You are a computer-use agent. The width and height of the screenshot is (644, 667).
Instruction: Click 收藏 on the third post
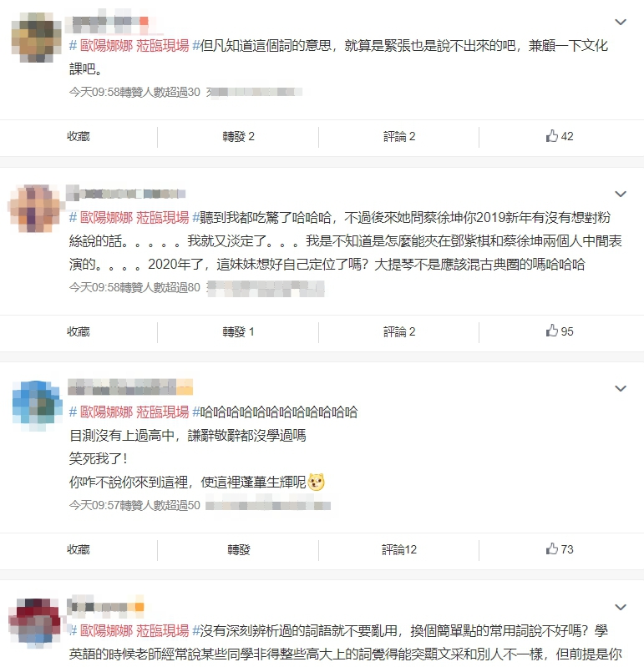[x=79, y=550]
